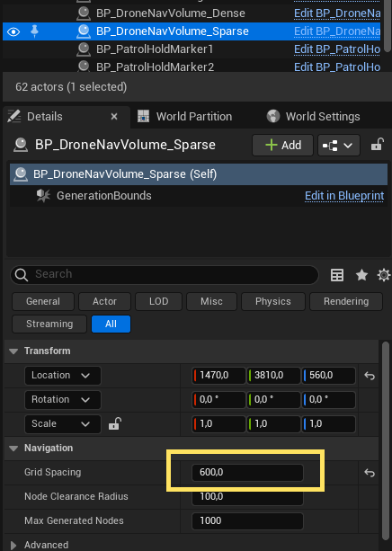Select the LOD filter category
The height and width of the screenshot is (551, 392).
158,301
